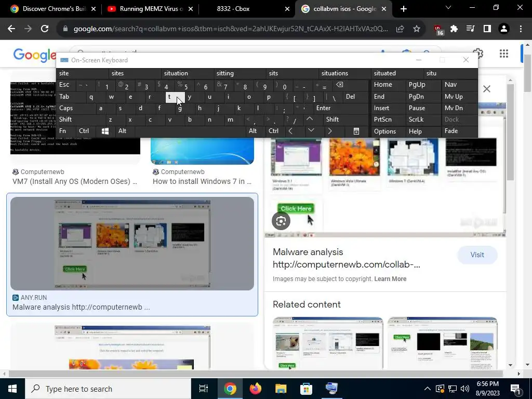Click the horizontal scrollbar at page bottom
The height and width of the screenshot is (399, 532).
(255, 374)
